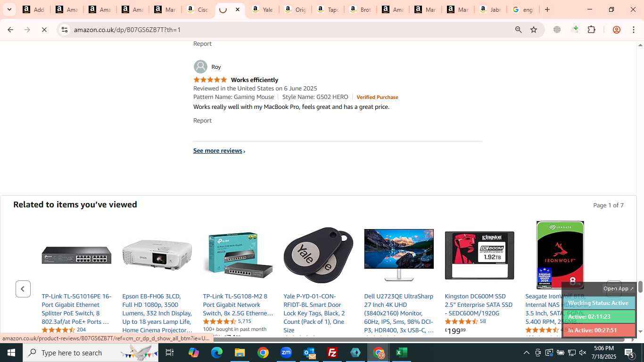The width and height of the screenshot is (644, 362).
Task: Open the Chrome profile avatar icon
Action: 616,30
